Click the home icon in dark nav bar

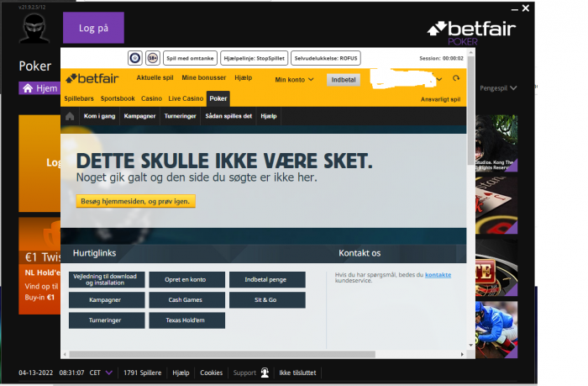point(70,116)
